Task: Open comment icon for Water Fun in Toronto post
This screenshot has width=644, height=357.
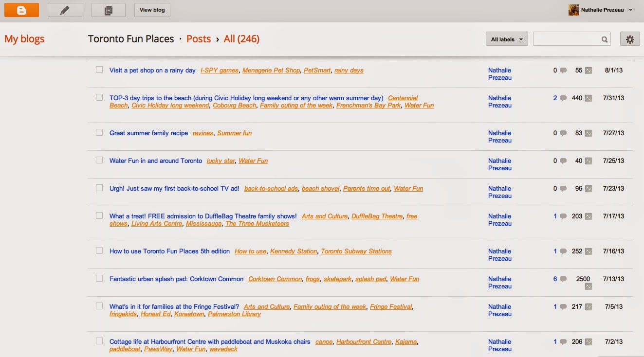Action: click(x=563, y=161)
